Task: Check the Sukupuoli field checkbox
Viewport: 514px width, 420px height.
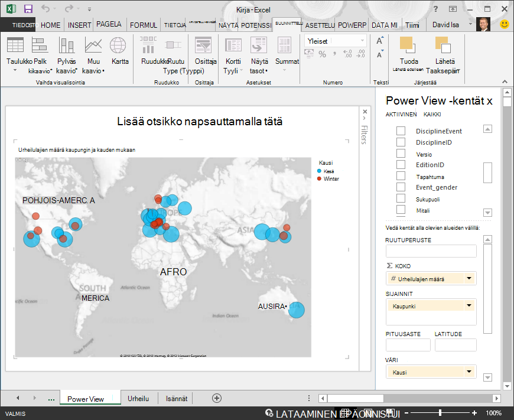Action: coord(401,198)
